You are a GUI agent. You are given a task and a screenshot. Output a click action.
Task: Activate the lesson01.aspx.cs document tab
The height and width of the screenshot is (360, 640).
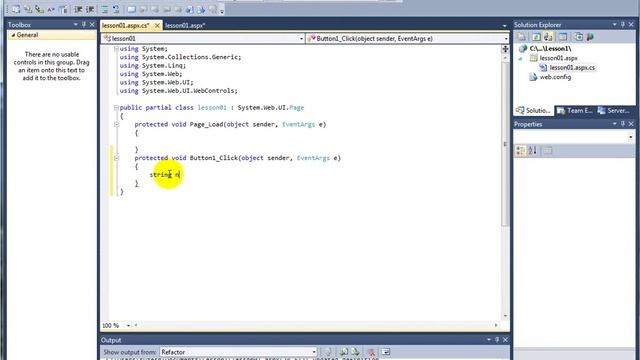pyautogui.click(x=126, y=25)
